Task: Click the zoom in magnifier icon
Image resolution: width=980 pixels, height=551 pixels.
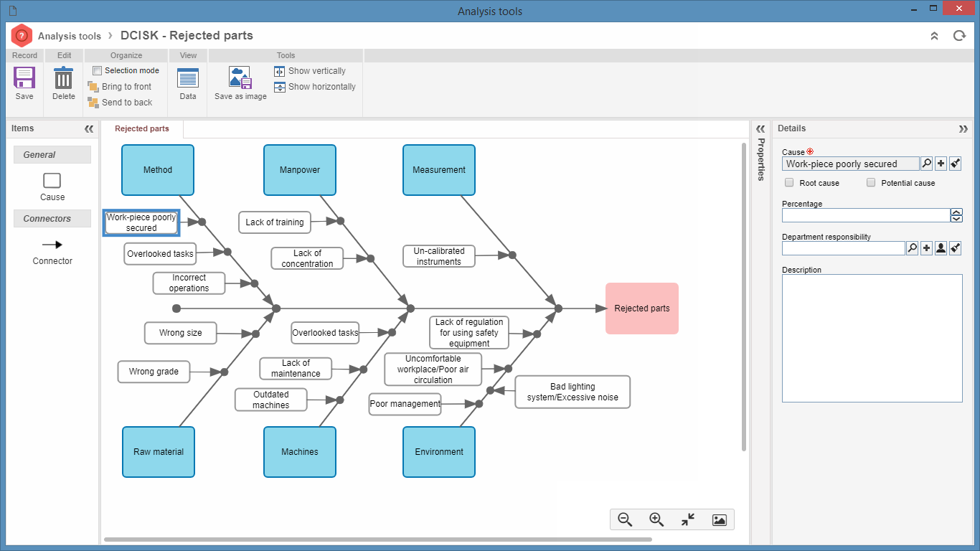Action: click(656, 519)
